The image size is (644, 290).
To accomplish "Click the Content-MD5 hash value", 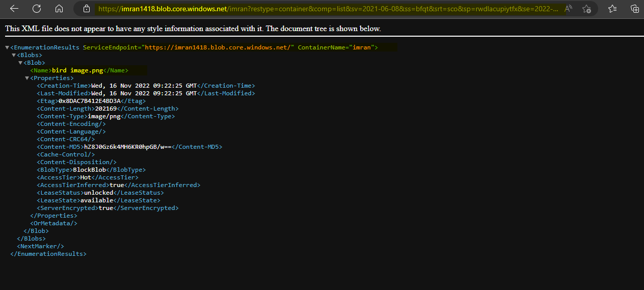I will click(127, 147).
